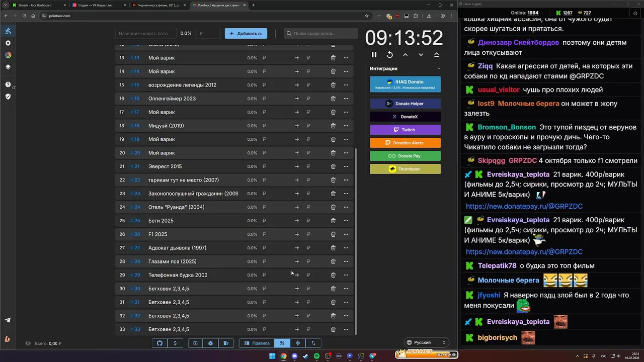This screenshot has height=362, width=644.
Task: Delete lot 'Эверест 2015' via trash icon
Action: [x=333, y=166]
